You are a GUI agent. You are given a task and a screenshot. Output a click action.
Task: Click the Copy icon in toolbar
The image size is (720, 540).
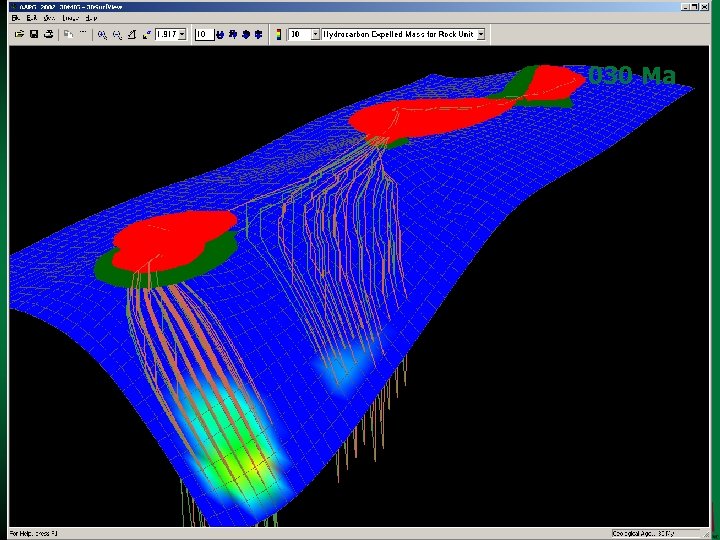click(x=68, y=34)
